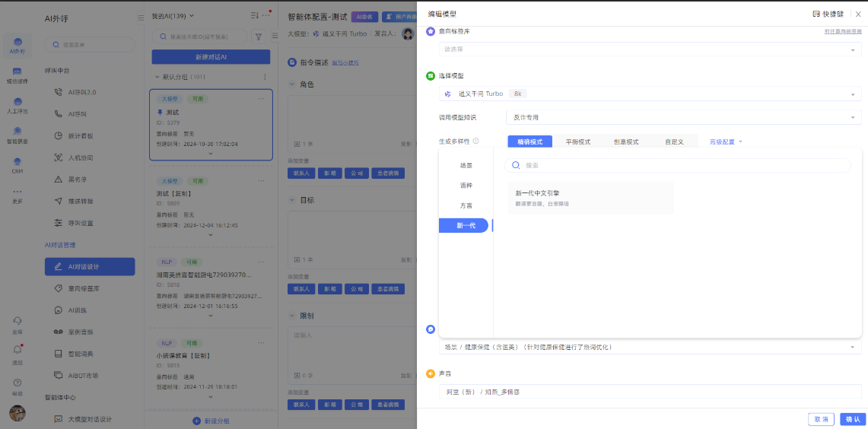Click the 确认 button
868x429 pixels.
(852, 419)
